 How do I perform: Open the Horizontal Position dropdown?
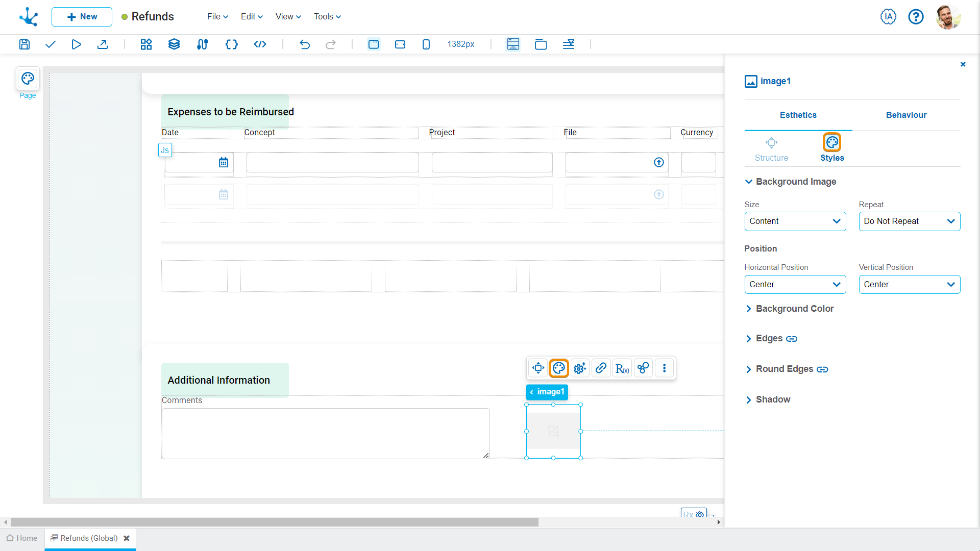coord(795,284)
